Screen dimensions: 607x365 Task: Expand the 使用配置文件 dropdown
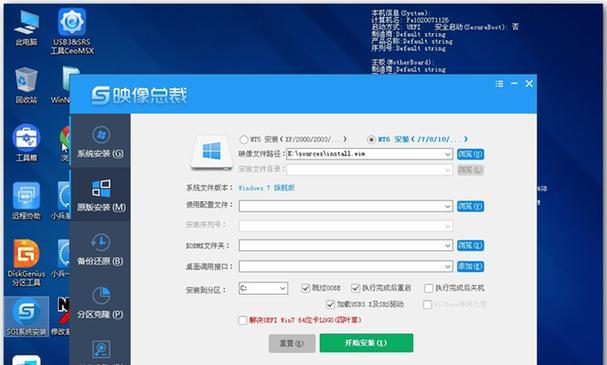448,206
